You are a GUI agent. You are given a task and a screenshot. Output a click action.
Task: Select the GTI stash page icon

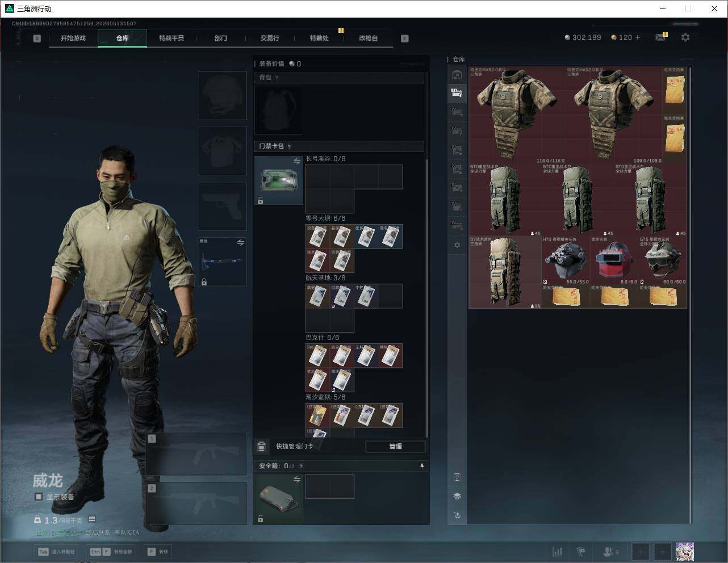(457, 93)
